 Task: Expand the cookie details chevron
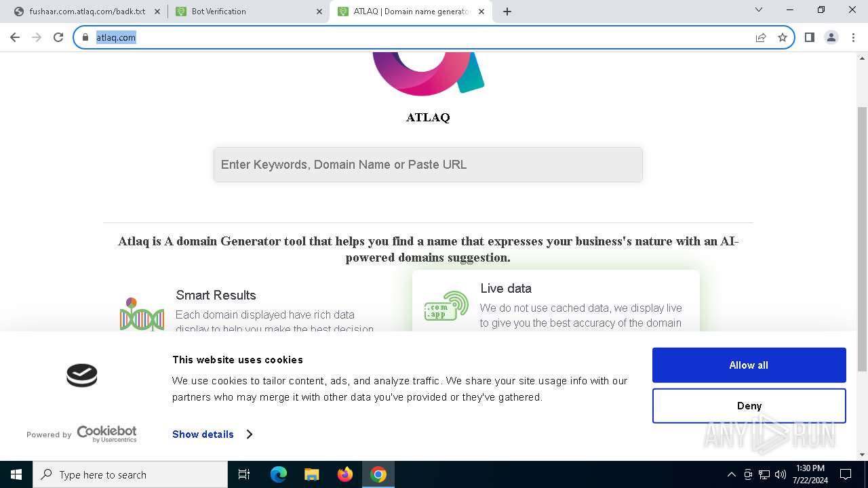tap(250, 434)
